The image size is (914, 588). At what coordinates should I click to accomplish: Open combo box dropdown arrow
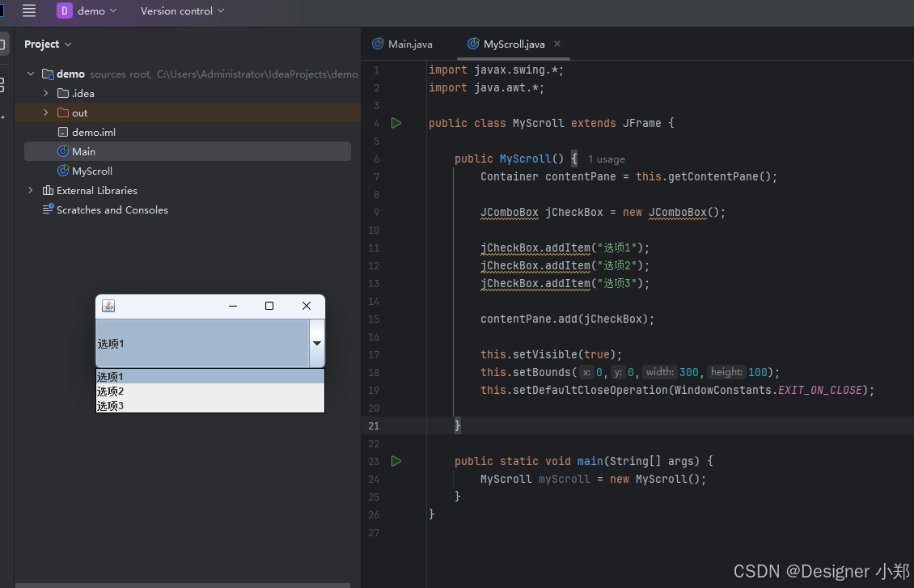(x=316, y=343)
